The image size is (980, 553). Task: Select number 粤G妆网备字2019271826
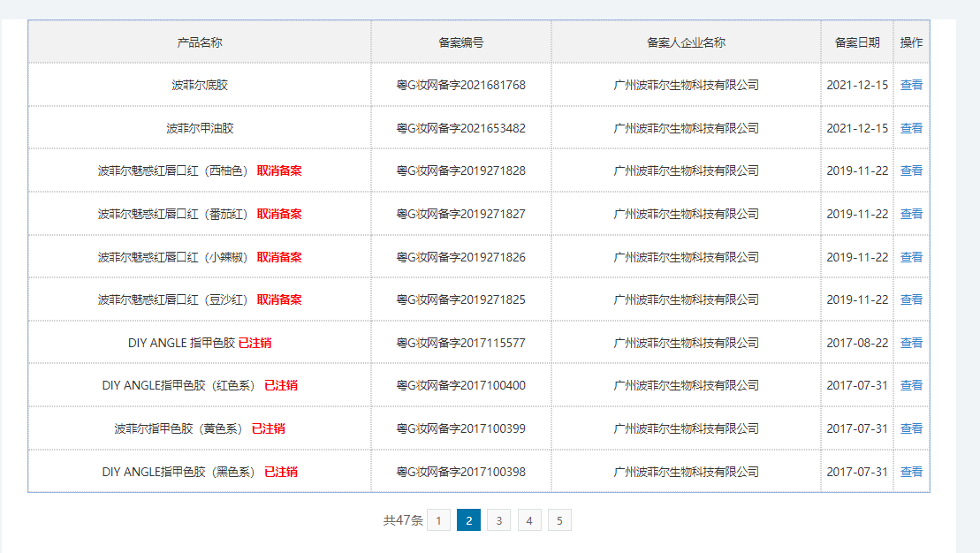[x=460, y=257]
